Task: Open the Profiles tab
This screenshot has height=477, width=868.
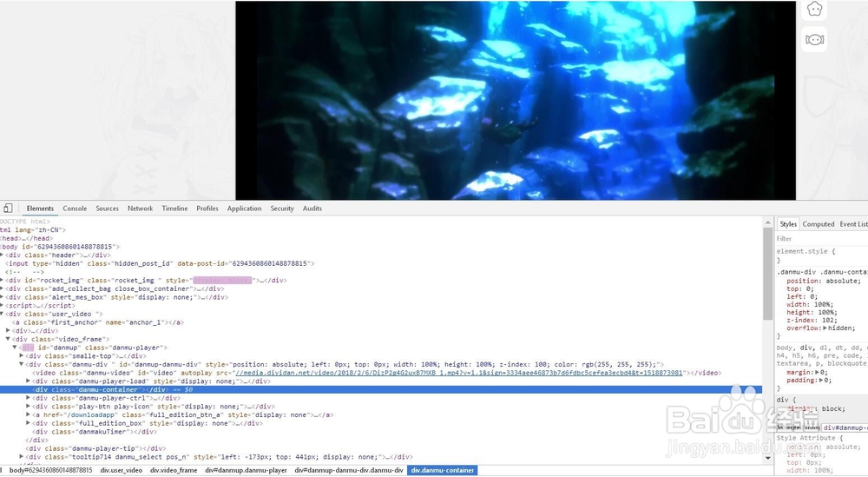Action: 207,209
